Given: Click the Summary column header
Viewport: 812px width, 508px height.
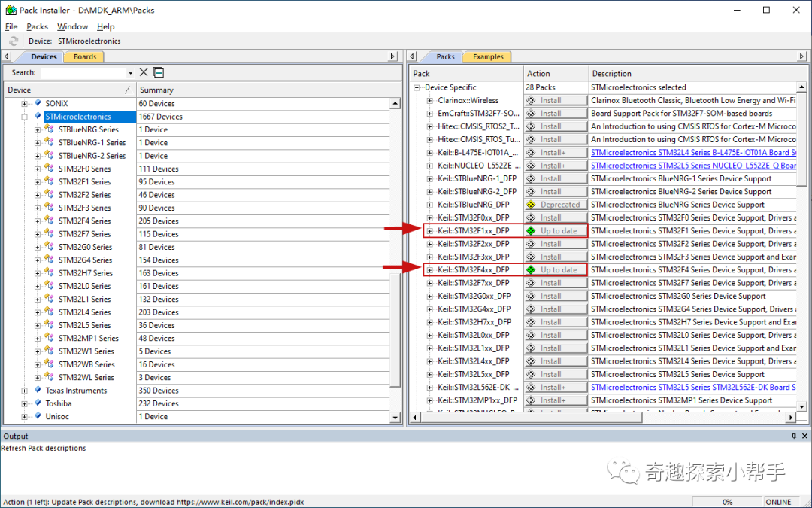Looking at the screenshot, I should 263,90.
